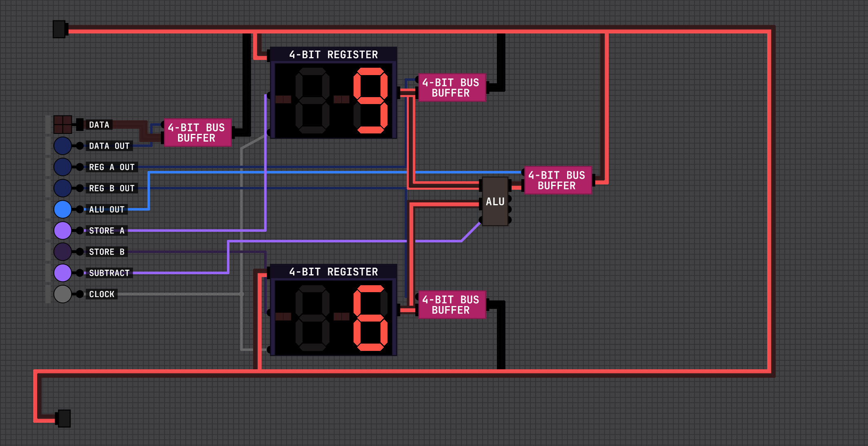Click the 4-bit DATA input squares
Screen dimensions: 868x446
point(62,124)
